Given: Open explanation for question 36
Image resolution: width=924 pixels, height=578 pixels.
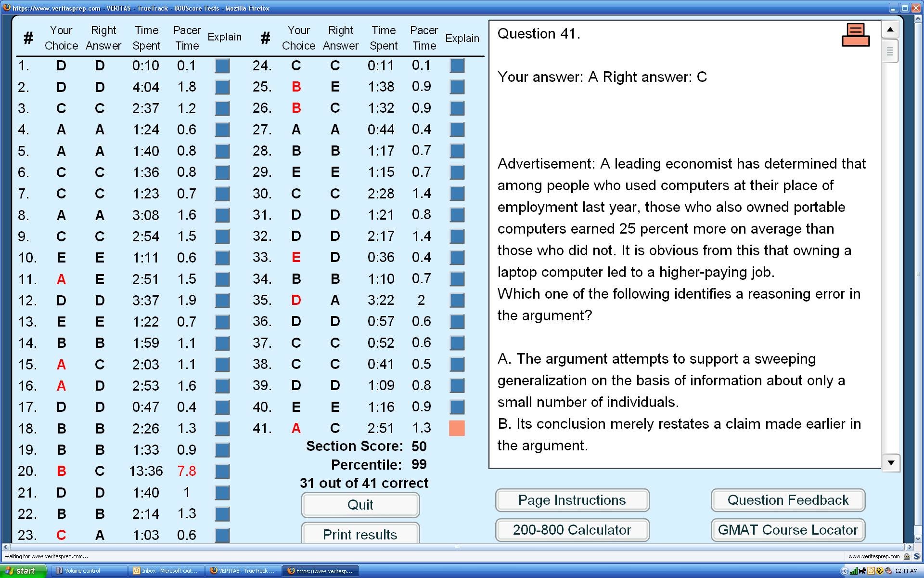Looking at the screenshot, I should pos(457,321).
